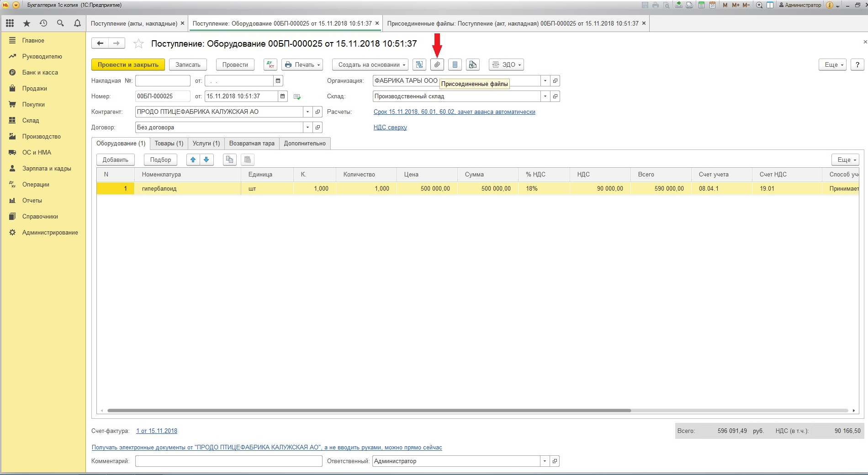Open the help question mark button
Viewport: 868px width, 475px height.
tap(857, 64)
